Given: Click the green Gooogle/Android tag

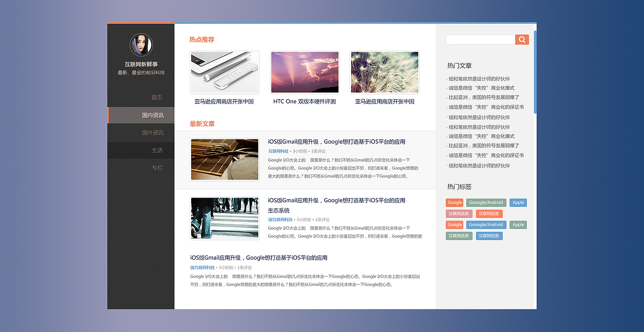Looking at the screenshot, I should (486, 203).
